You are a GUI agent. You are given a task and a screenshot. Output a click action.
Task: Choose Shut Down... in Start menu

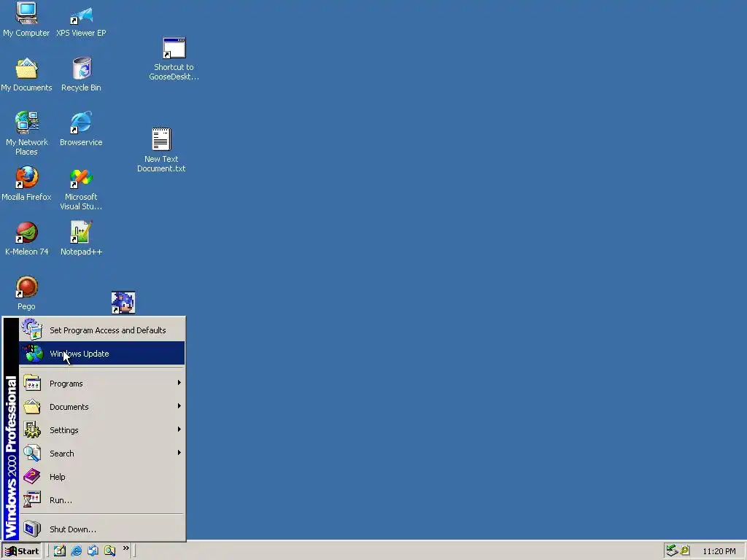[101, 529]
